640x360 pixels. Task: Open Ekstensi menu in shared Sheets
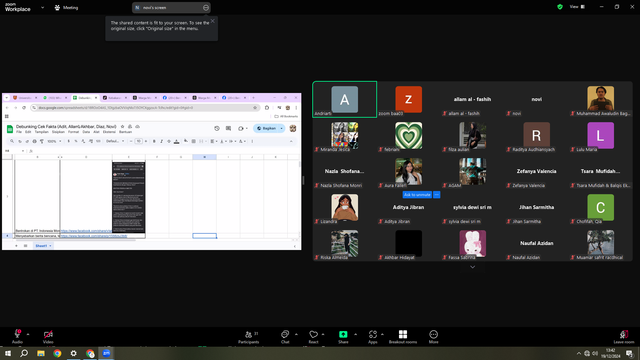click(109, 132)
